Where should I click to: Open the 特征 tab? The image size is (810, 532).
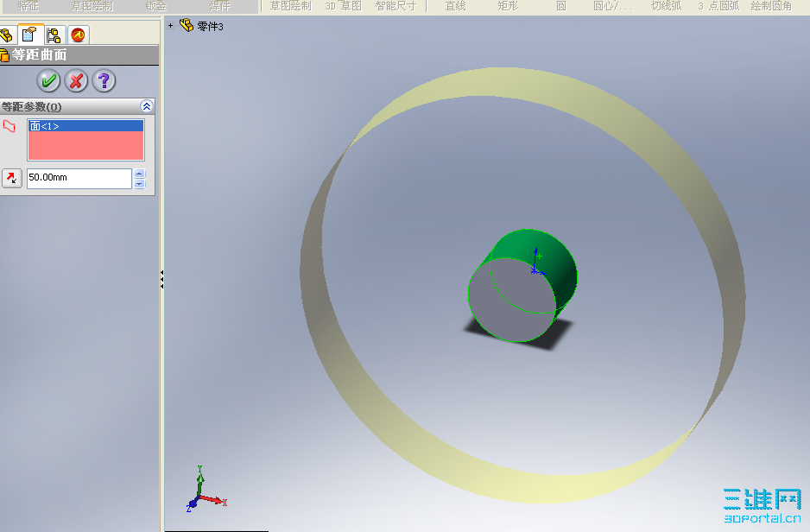pos(28,6)
